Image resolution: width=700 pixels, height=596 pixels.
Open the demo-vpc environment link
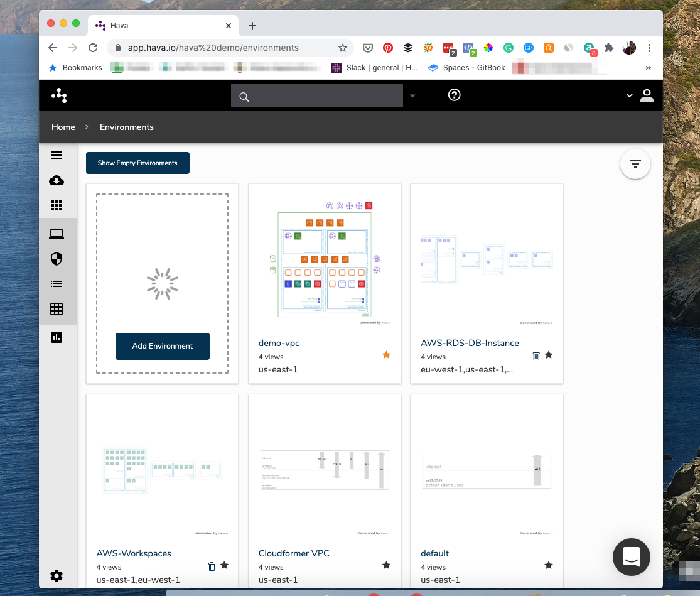[279, 343]
